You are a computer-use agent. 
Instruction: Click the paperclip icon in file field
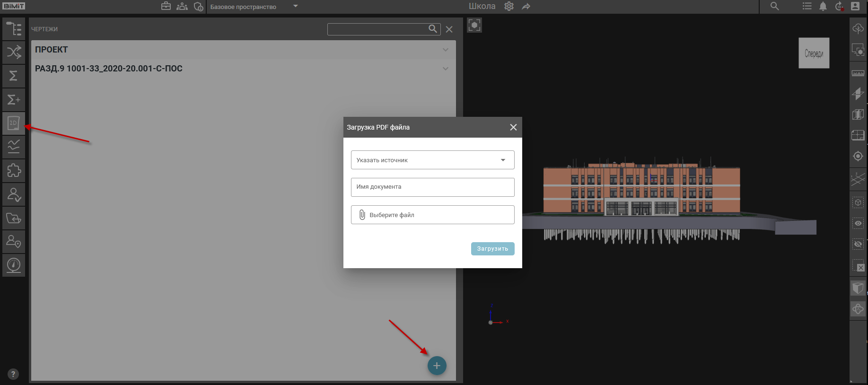[362, 215]
